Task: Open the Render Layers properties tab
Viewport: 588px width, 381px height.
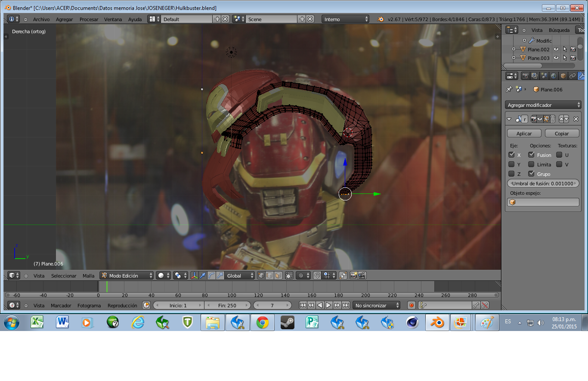Action: (535, 76)
